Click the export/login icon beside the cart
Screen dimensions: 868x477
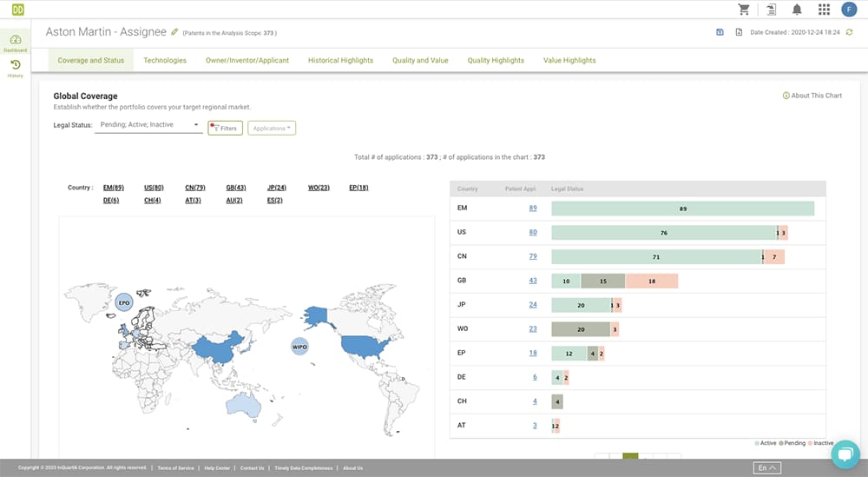pos(771,10)
